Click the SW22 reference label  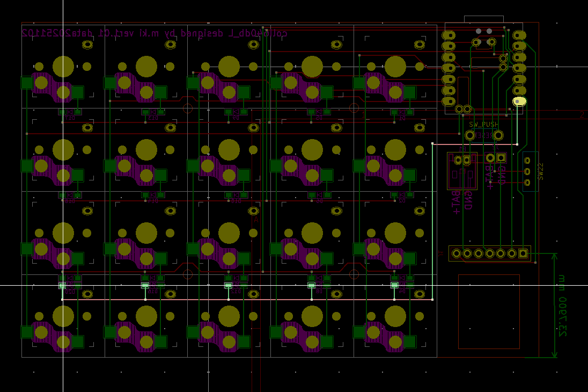[x=541, y=171]
